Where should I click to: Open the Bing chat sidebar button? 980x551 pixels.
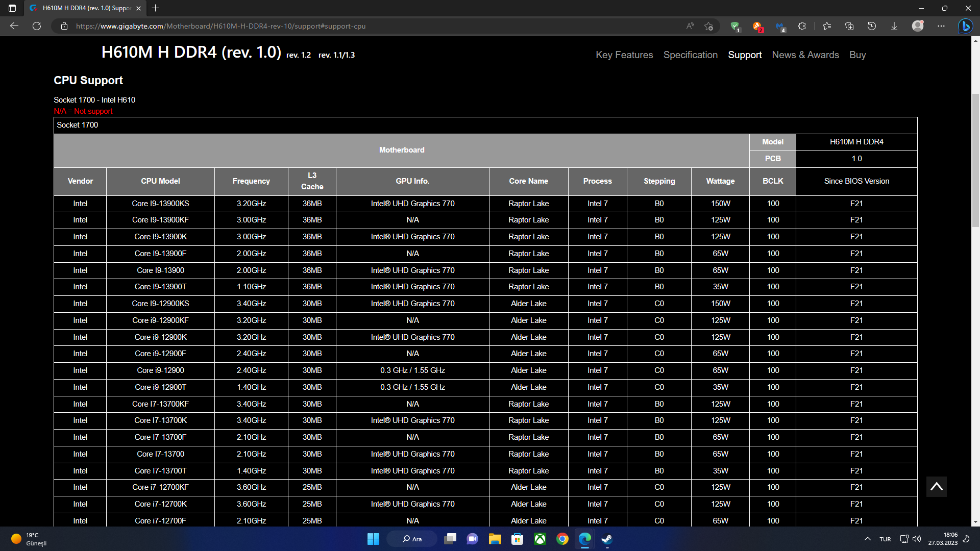pyautogui.click(x=965, y=26)
